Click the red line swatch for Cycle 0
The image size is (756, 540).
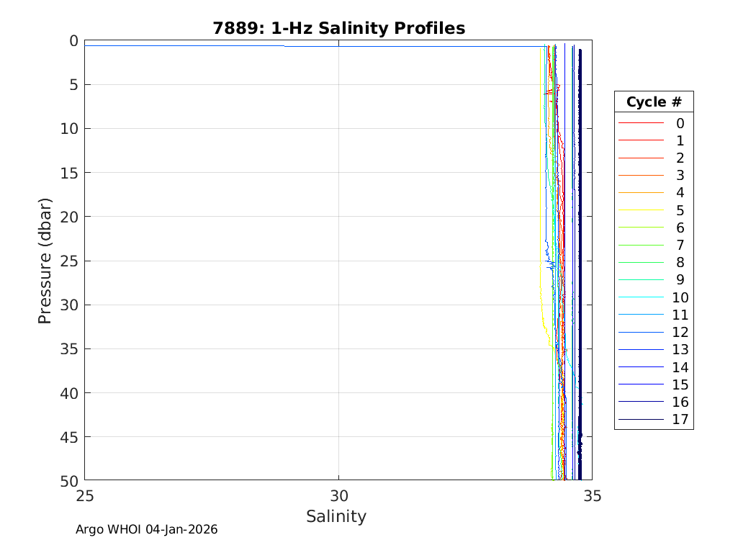pos(640,123)
